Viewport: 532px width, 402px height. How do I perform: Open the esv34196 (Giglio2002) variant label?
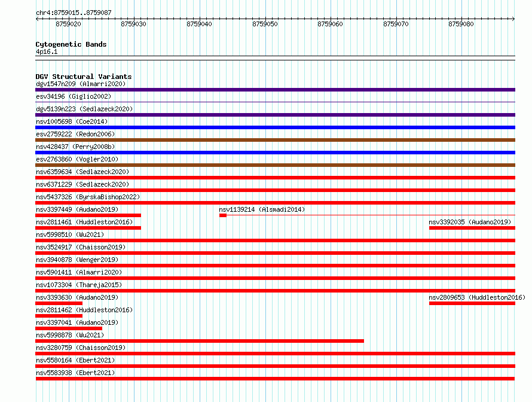pos(74,96)
